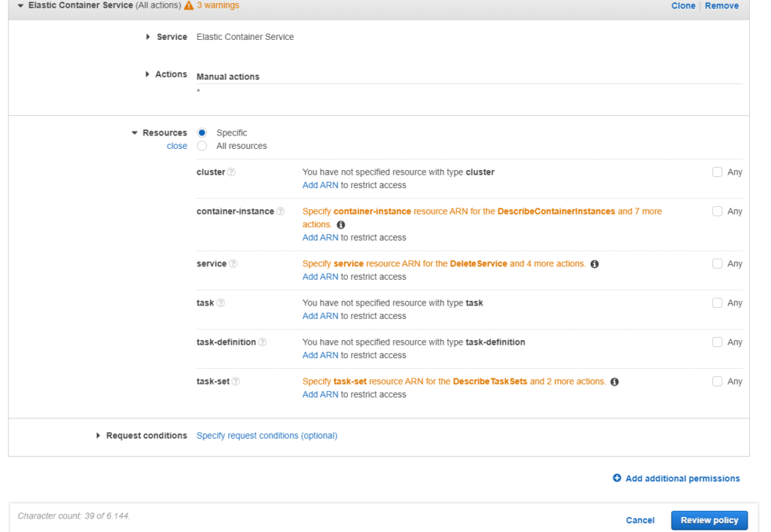
Task: Collapse the Elastic Container Service permission block
Action: [20, 6]
